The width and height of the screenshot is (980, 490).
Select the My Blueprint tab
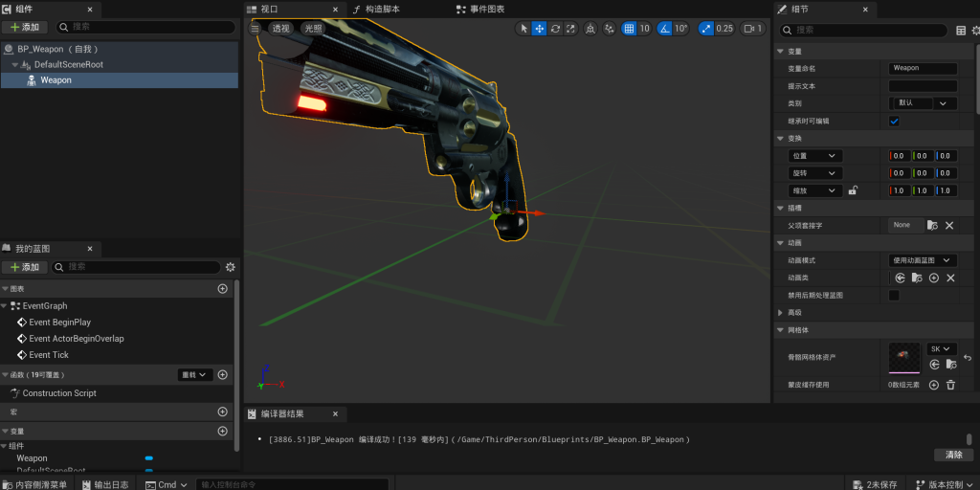pos(50,249)
